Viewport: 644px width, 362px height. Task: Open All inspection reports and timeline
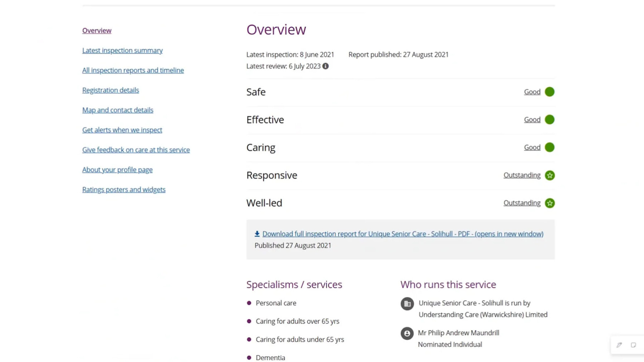(x=133, y=70)
